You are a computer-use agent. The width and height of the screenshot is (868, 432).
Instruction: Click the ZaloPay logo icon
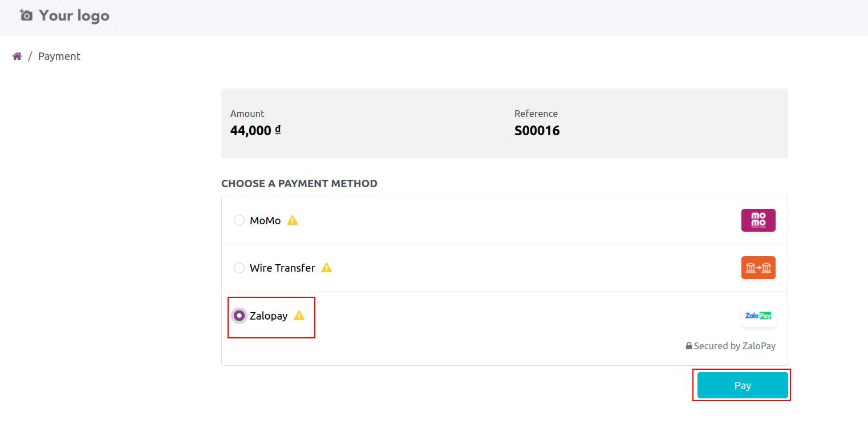tap(758, 316)
